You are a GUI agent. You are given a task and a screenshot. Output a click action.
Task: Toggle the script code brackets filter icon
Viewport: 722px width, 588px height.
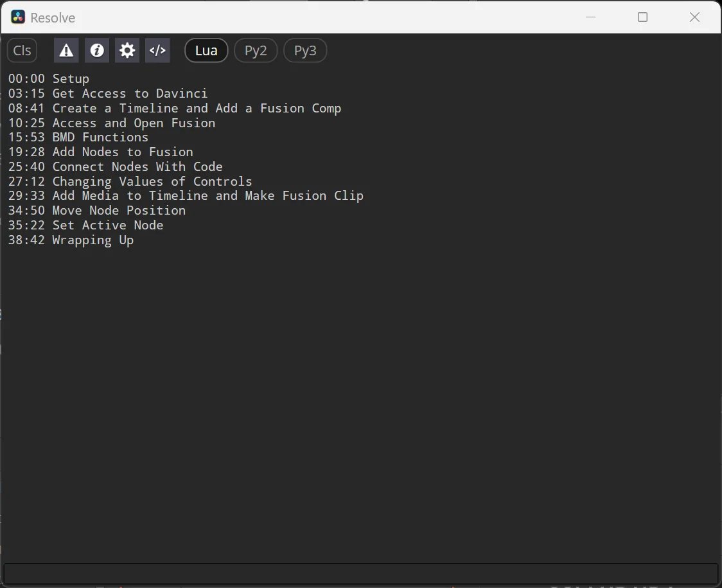point(157,50)
